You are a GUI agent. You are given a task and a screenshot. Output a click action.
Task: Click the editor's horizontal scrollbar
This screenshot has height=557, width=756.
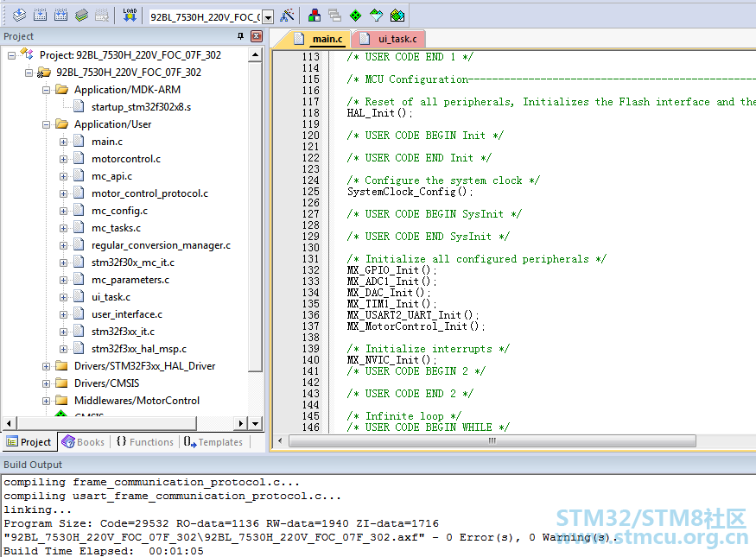coord(492,441)
